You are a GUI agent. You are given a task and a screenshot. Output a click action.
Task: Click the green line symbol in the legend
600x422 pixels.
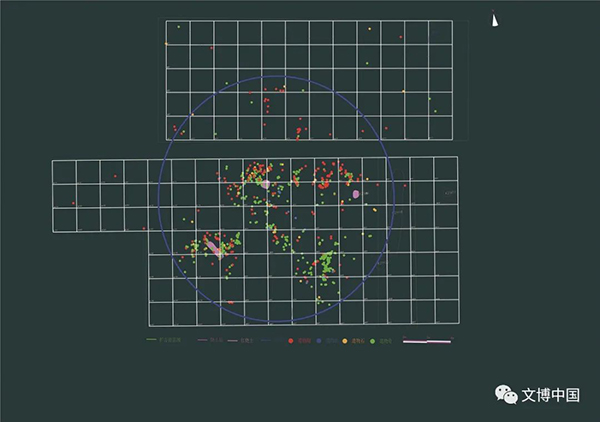151,341
